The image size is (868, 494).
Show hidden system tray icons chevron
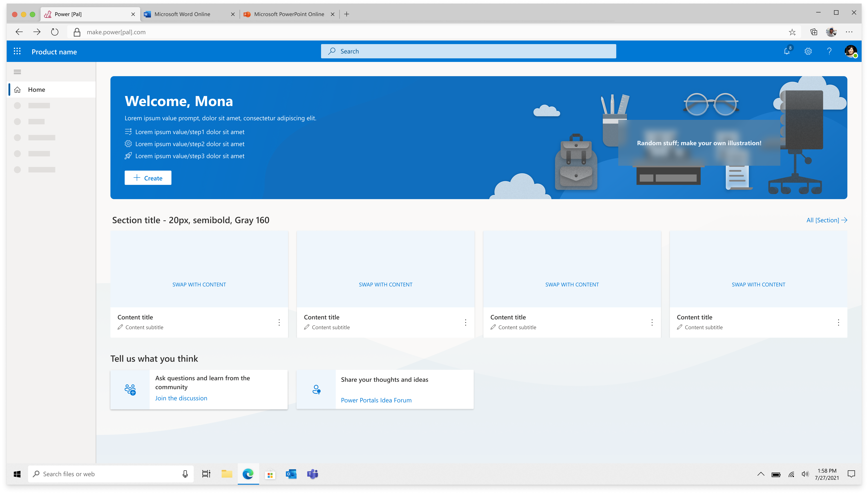click(x=761, y=474)
